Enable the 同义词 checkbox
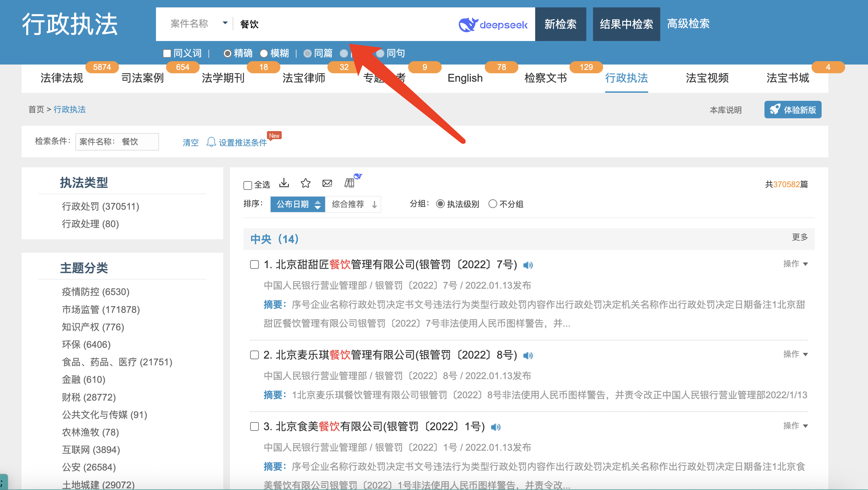 (167, 53)
